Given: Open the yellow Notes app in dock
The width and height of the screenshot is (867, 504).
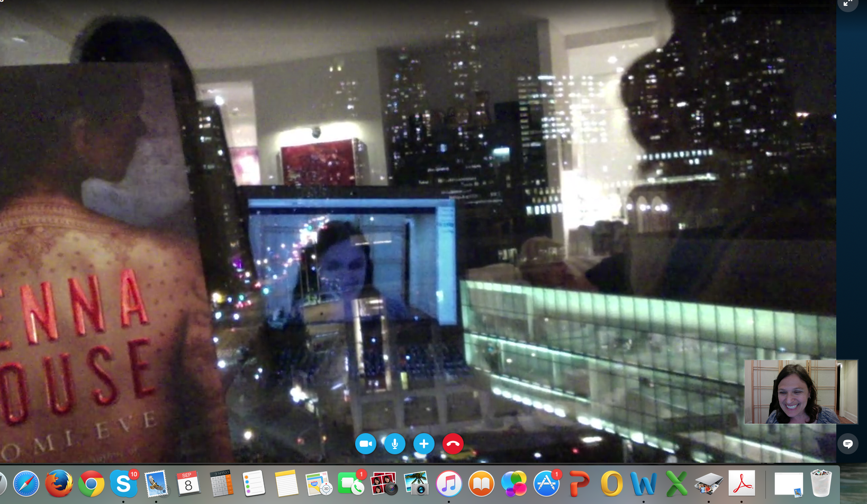Looking at the screenshot, I should tap(286, 484).
